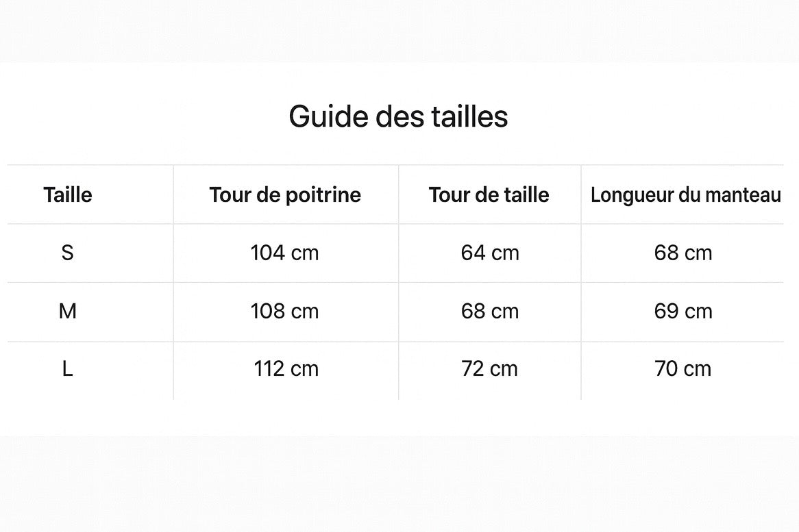799x532 pixels.
Task: Select the 68 cm coat length for S
Action: tap(683, 253)
